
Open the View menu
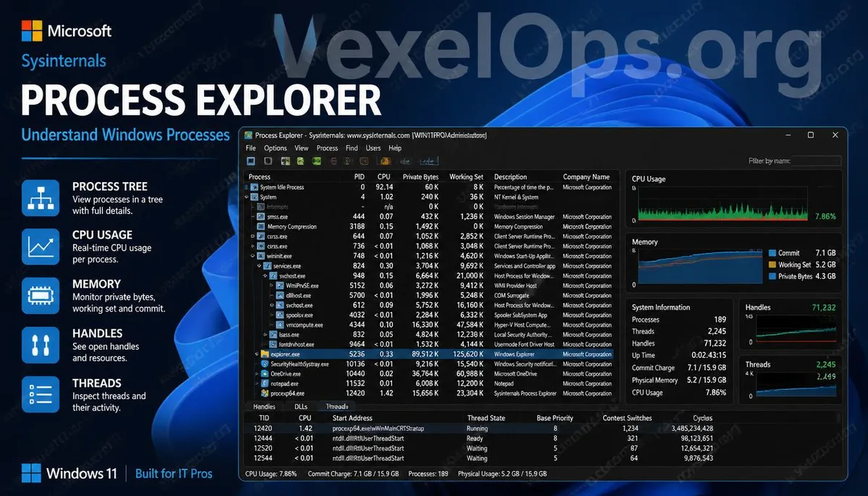tap(302, 148)
